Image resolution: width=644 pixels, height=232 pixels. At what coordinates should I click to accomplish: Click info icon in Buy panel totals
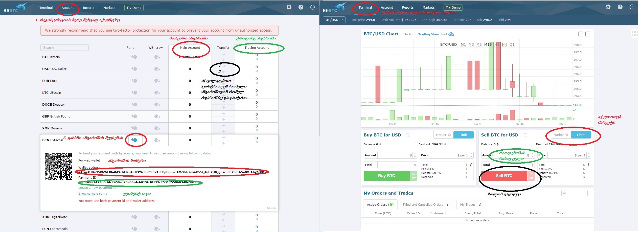point(471,165)
